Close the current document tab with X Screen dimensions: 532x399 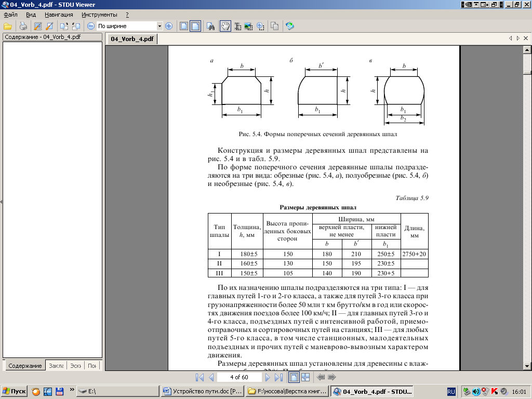pos(526,38)
